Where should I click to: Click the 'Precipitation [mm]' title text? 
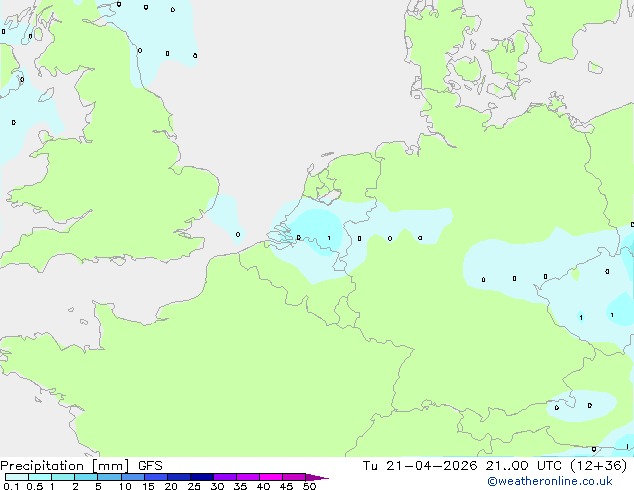tap(64, 466)
